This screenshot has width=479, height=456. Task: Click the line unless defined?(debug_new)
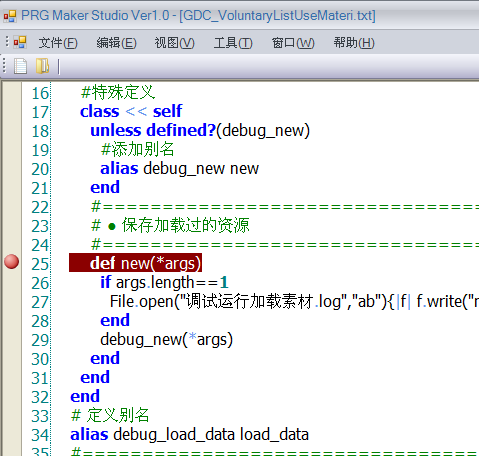point(200,130)
